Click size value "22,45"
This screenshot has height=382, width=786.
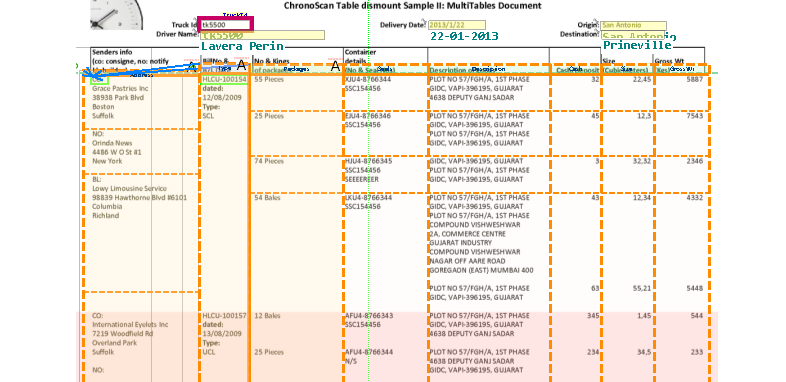pos(642,79)
